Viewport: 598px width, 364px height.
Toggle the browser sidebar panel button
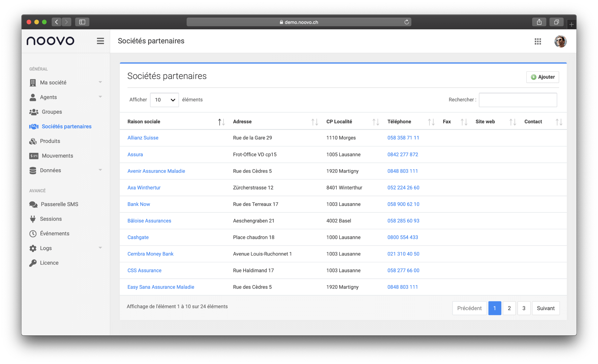coord(82,22)
